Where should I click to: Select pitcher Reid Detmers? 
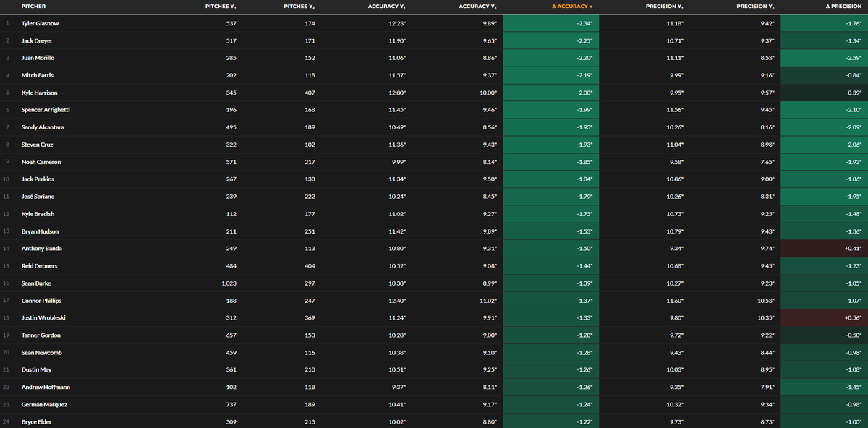39,266
